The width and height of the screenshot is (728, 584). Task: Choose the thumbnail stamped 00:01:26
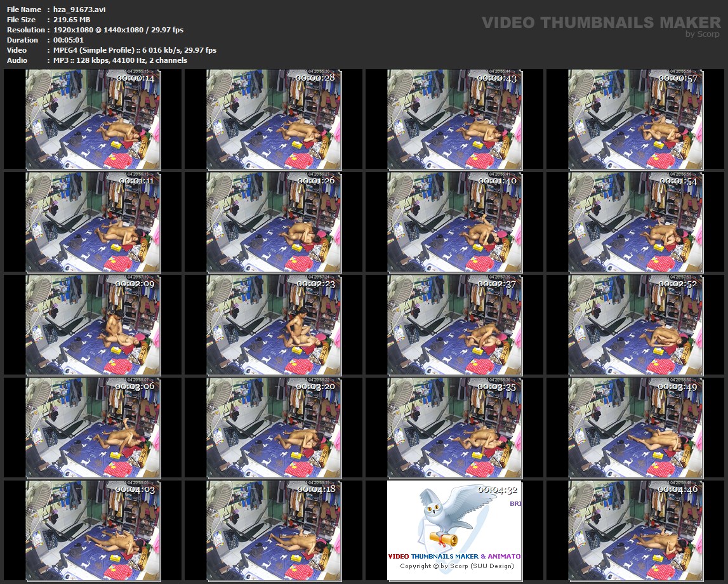tap(274, 222)
